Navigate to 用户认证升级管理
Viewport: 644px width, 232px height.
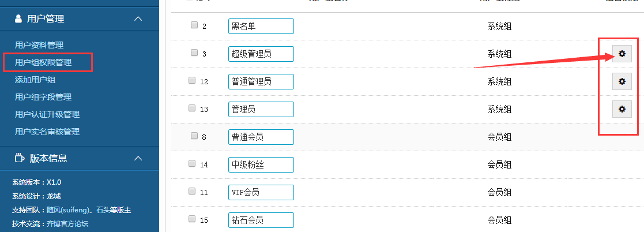click(47, 114)
